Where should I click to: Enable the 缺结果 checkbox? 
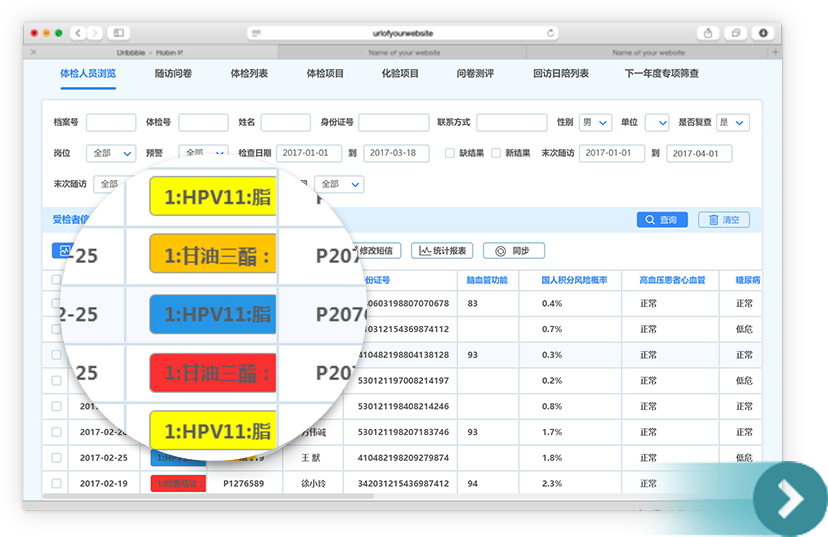450,153
